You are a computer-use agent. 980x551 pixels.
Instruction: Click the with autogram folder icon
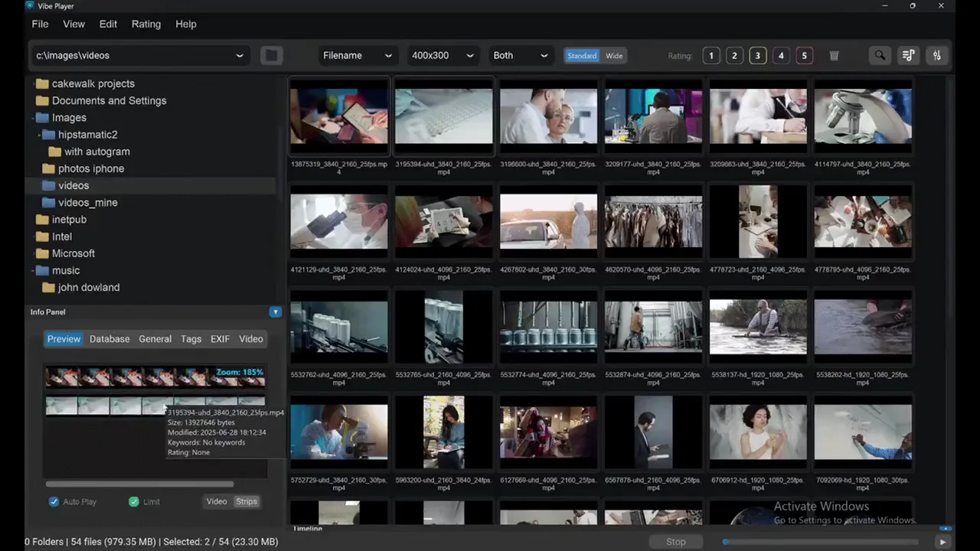(54, 152)
